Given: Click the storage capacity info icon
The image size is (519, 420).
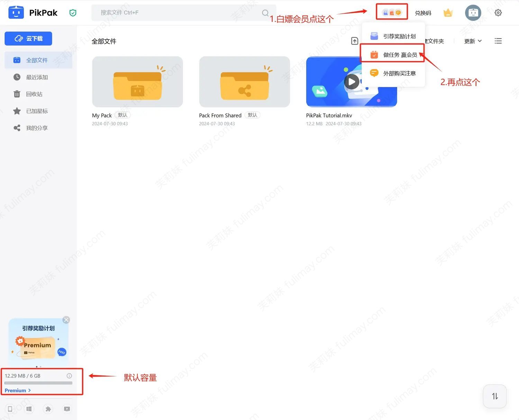Looking at the screenshot, I should 69,376.
